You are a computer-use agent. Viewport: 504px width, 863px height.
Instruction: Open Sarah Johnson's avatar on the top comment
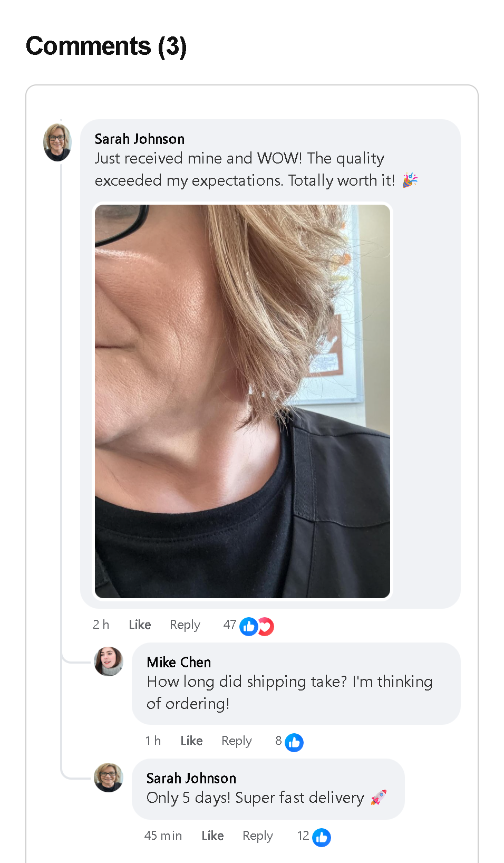(57, 142)
